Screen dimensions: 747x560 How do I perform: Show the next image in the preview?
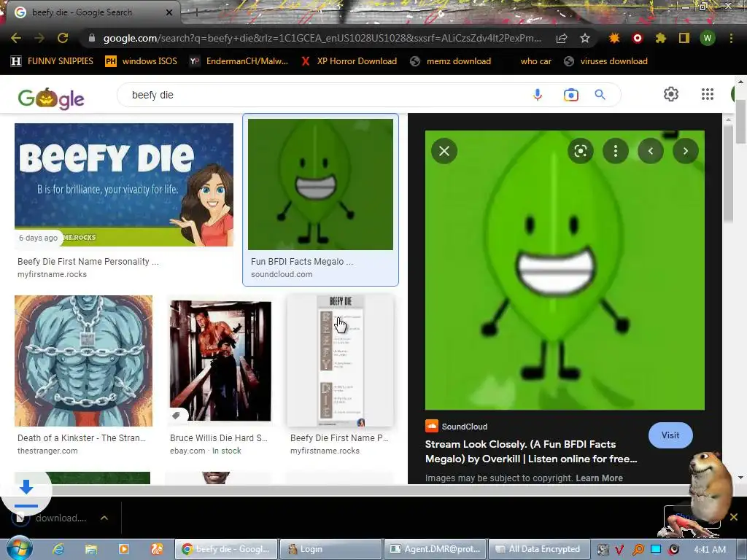coord(686,151)
